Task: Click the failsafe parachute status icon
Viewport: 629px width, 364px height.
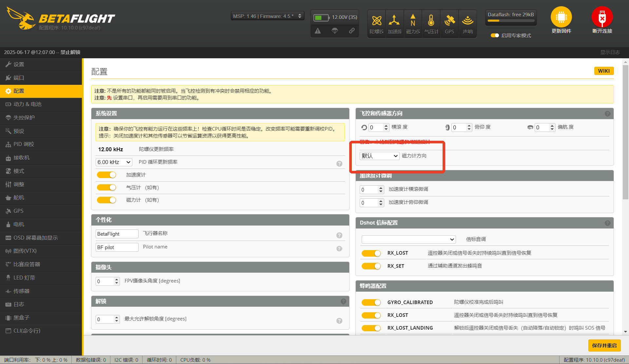Action: click(335, 31)
